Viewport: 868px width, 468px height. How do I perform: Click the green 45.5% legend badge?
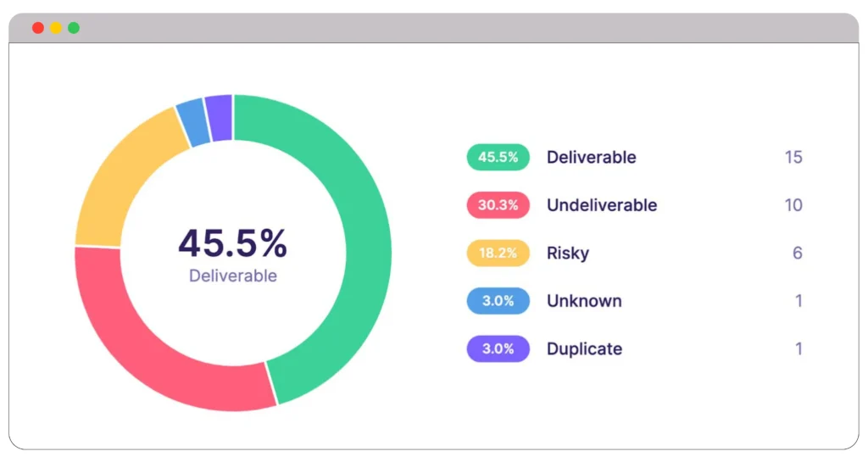point(498,157)
